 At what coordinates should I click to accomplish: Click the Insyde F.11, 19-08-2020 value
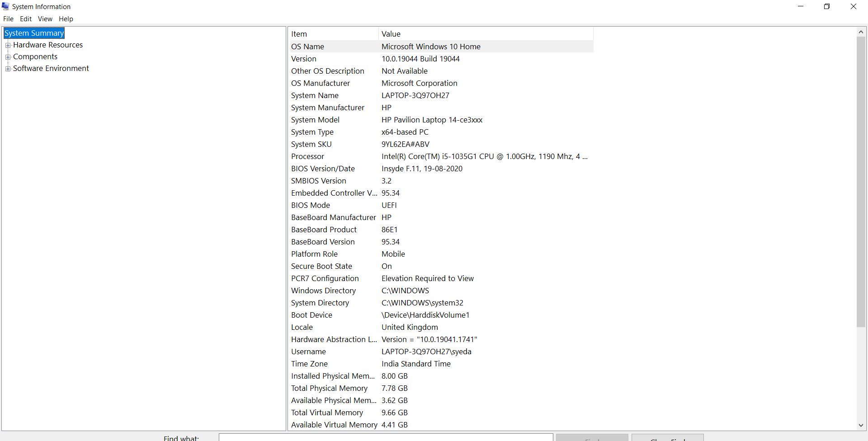[x=422, y=169]
